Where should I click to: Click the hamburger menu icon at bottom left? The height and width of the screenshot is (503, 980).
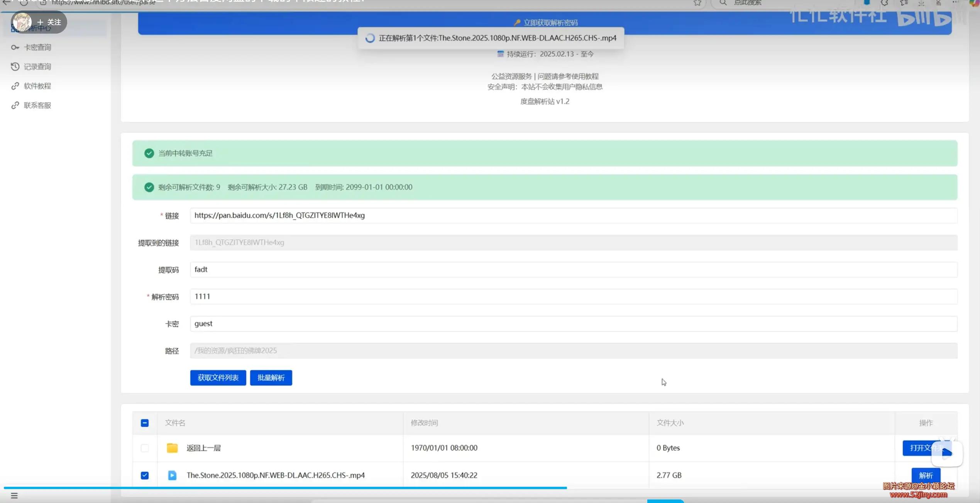point(14,496)
